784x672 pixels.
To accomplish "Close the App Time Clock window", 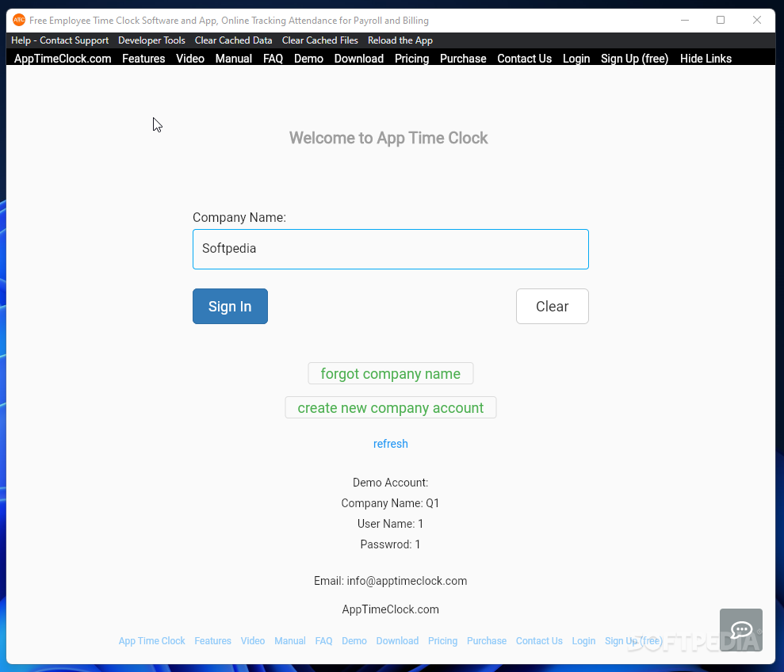I will click(x=757, y=20).
